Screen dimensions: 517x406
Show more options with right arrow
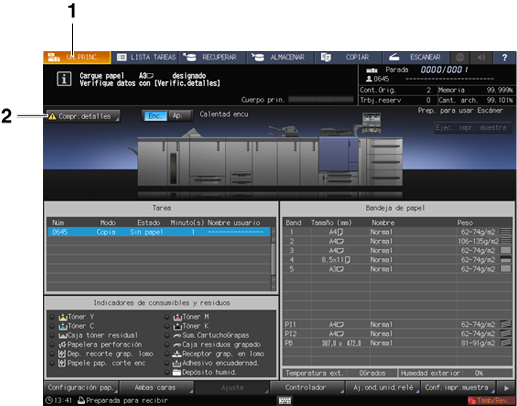(x=506, y=388)
